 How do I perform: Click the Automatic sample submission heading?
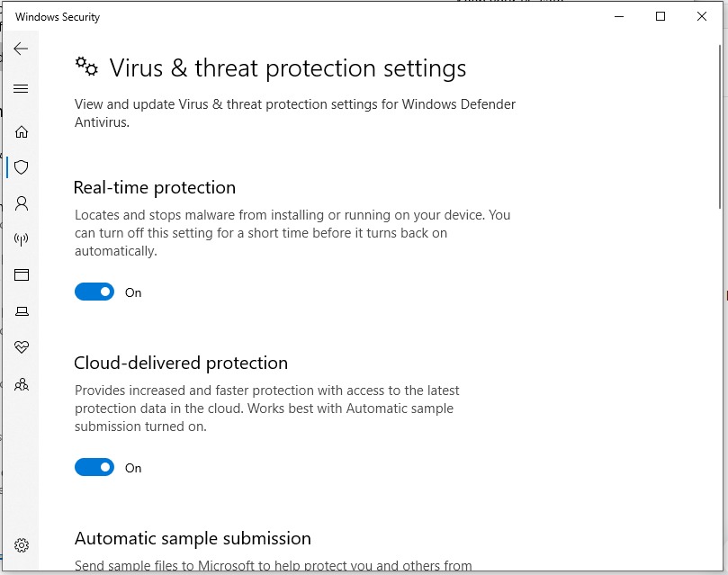(193, 539)
